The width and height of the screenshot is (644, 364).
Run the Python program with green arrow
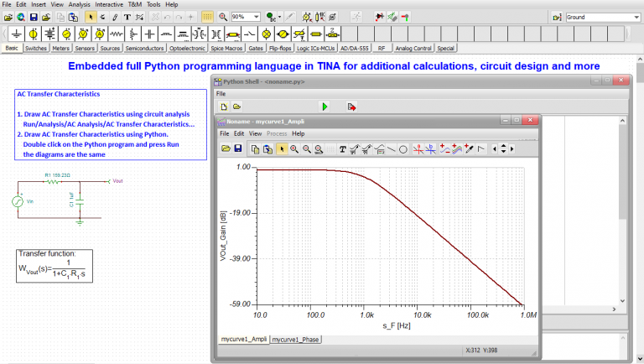pyautogui.click(x=325, y=107)
